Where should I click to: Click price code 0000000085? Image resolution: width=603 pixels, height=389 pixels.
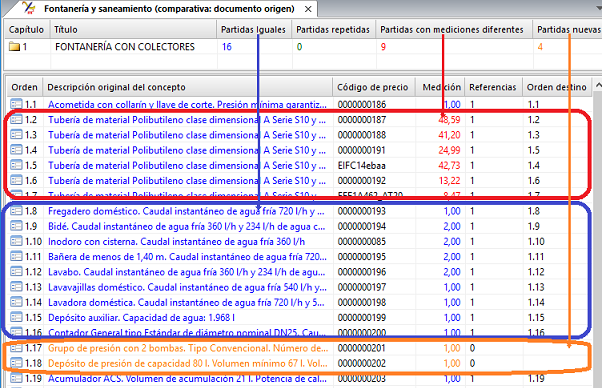click(362, 241)
